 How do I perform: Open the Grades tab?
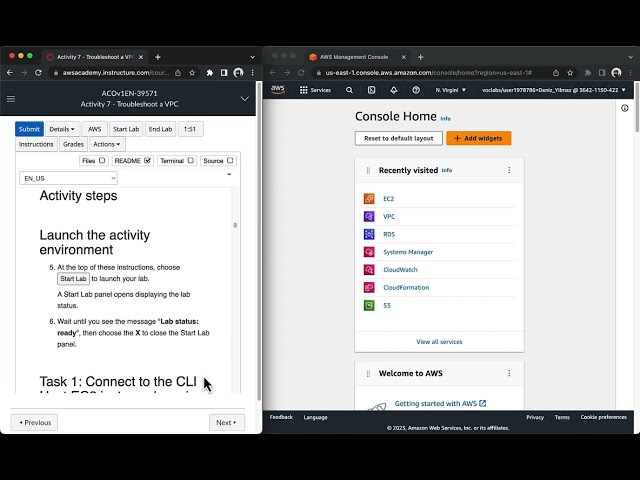pyautogui.click(x=73, y=144)
